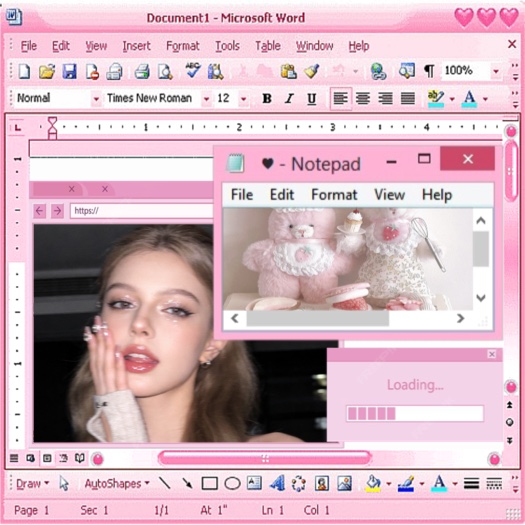Click the Drawing toolbar Font Color icon
Viewport: 525px width, 525px height.
click(439, 483)
